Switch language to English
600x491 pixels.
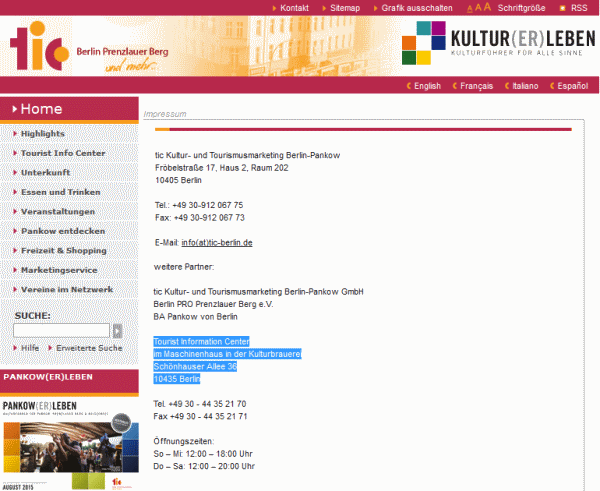coord(427,86)
